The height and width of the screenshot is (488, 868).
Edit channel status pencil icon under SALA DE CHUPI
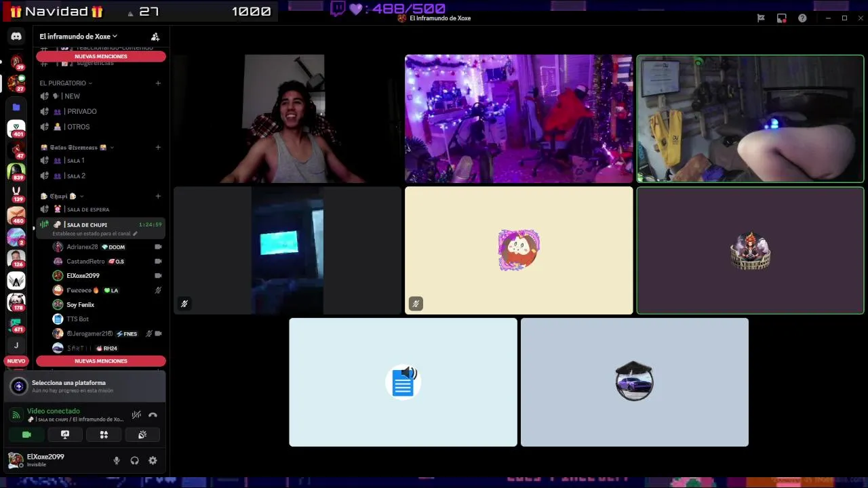(x=135, y=234)
